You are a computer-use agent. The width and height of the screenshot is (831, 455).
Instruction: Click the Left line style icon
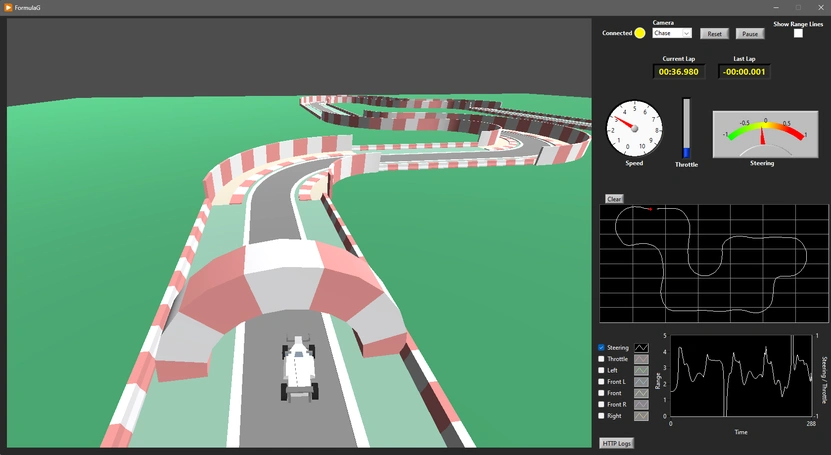[x=641, y=371]
